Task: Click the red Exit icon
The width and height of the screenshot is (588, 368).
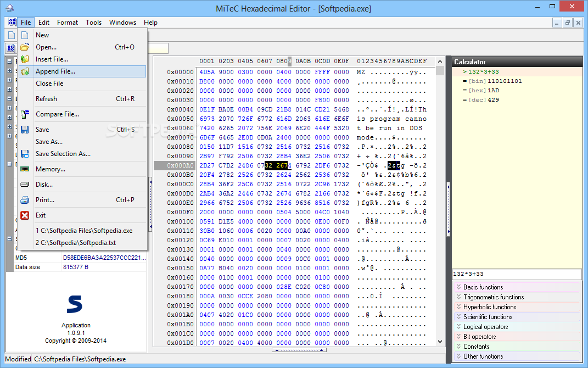Action: coord(25,215)
